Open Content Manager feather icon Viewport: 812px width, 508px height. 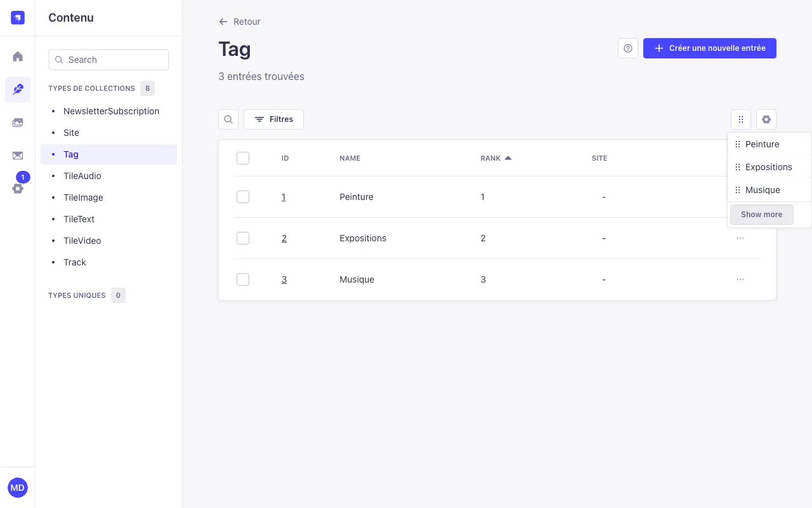pos(18,90)
